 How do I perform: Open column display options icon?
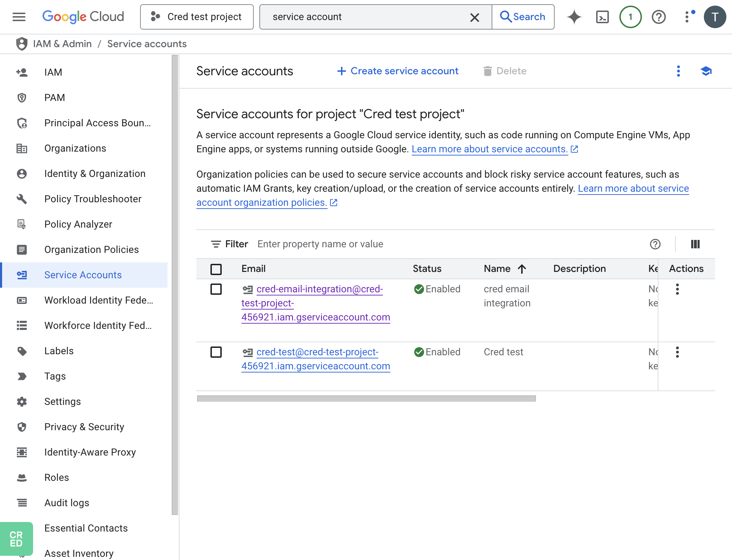tap(695, 244)
